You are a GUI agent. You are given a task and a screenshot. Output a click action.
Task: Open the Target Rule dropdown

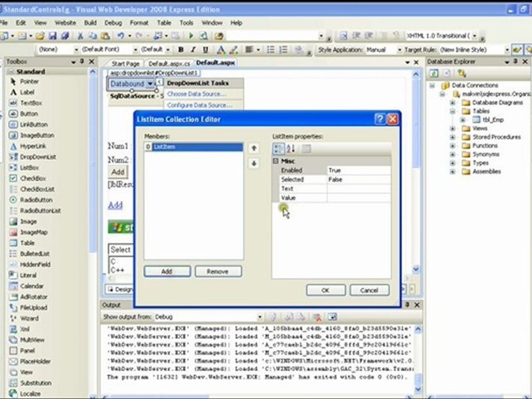coord(507,50)
